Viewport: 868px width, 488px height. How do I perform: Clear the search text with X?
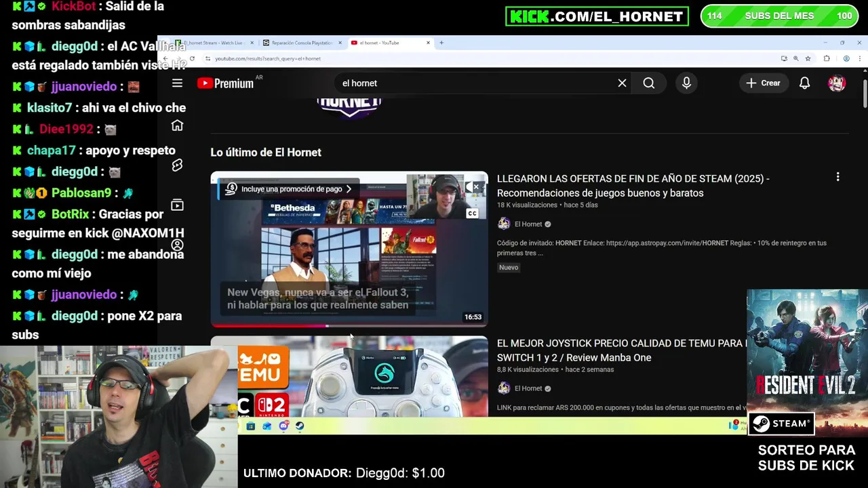click(x=622, y=83)
